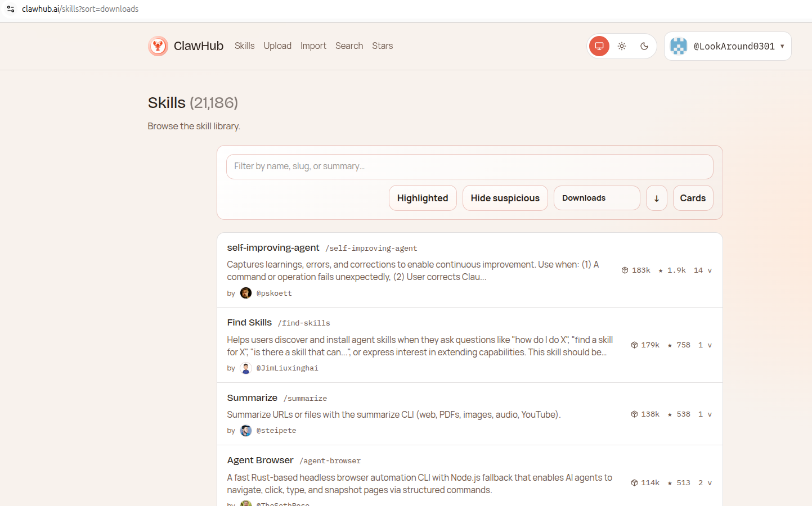Focus the filter by name input field

(x=470, y=166)
